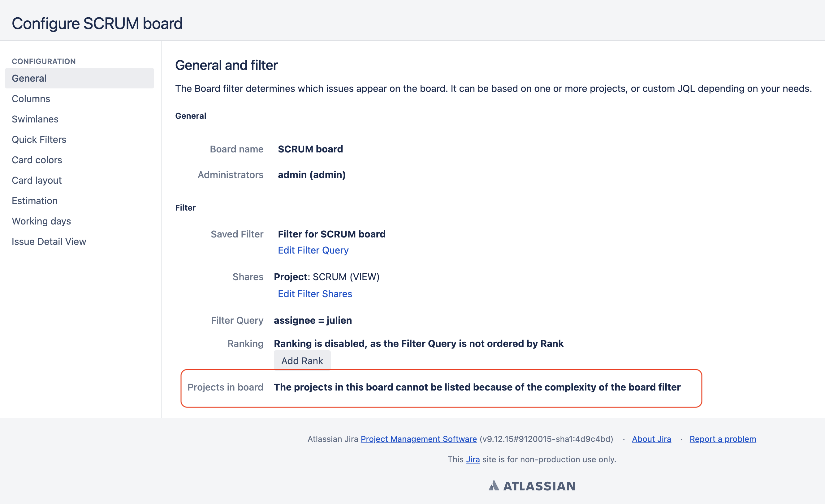The width and height of the screenshot is (825, 504).
Task: Go to Working days configuration
Action: (41, 221)
